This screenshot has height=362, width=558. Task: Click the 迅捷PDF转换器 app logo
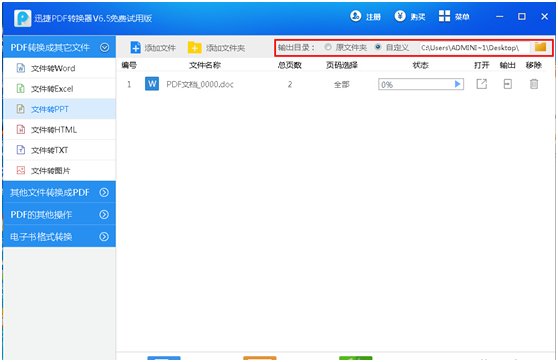(22, 18)
